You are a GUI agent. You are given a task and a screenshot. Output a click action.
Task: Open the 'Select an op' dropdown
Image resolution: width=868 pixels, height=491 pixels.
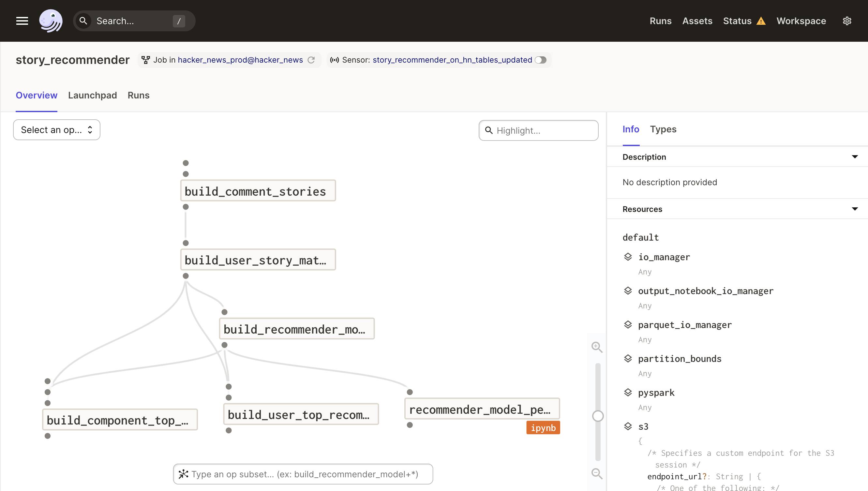[57, 130]
